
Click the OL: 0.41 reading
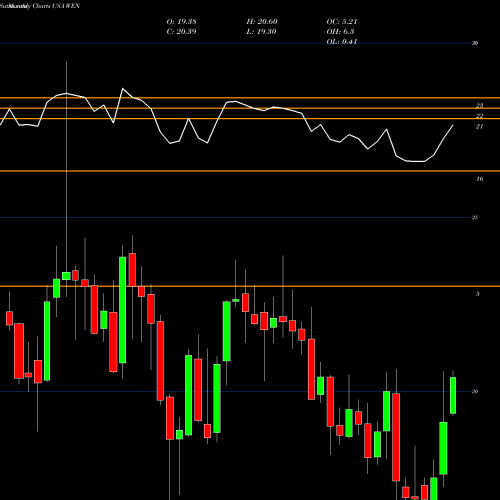coord(342,42)
